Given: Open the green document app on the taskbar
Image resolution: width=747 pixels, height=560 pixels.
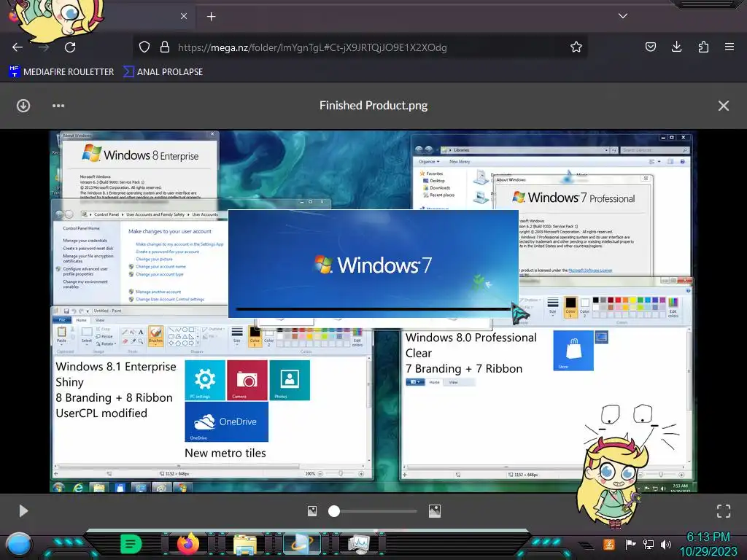Looking at the screenshot, I should coord(131,544).
